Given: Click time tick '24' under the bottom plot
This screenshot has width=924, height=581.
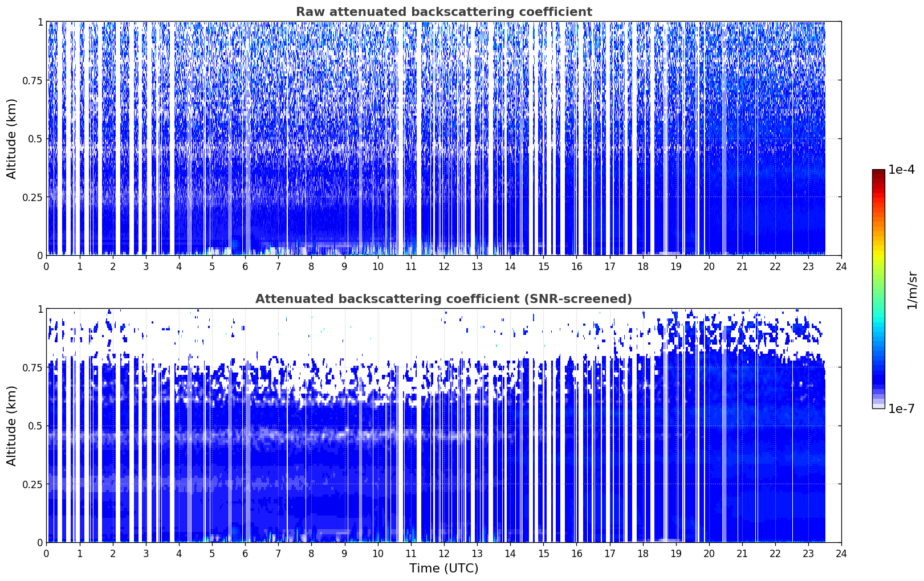Looking at the screenshot, I should (841, 553).
